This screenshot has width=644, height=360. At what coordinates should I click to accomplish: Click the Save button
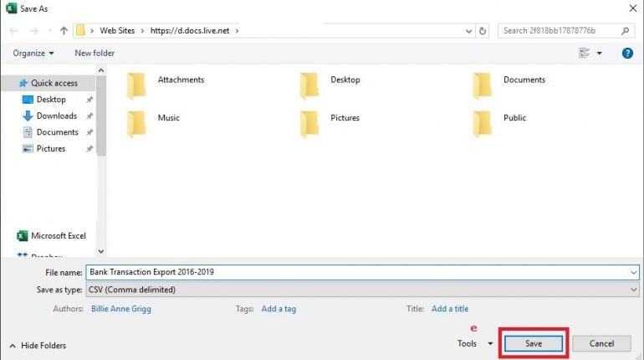click(x=534, y=343)
